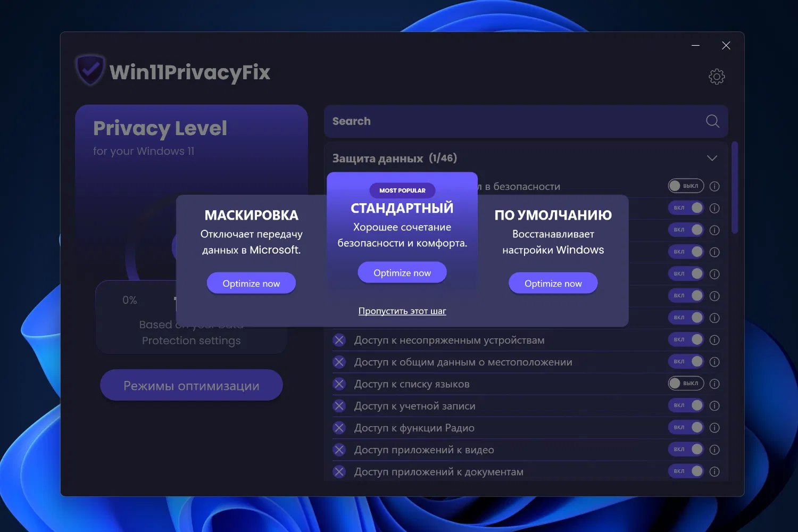Click X status icon beside 'Доступ к несопряженным устройствам'
798x532 pixels.
point(339,340)
